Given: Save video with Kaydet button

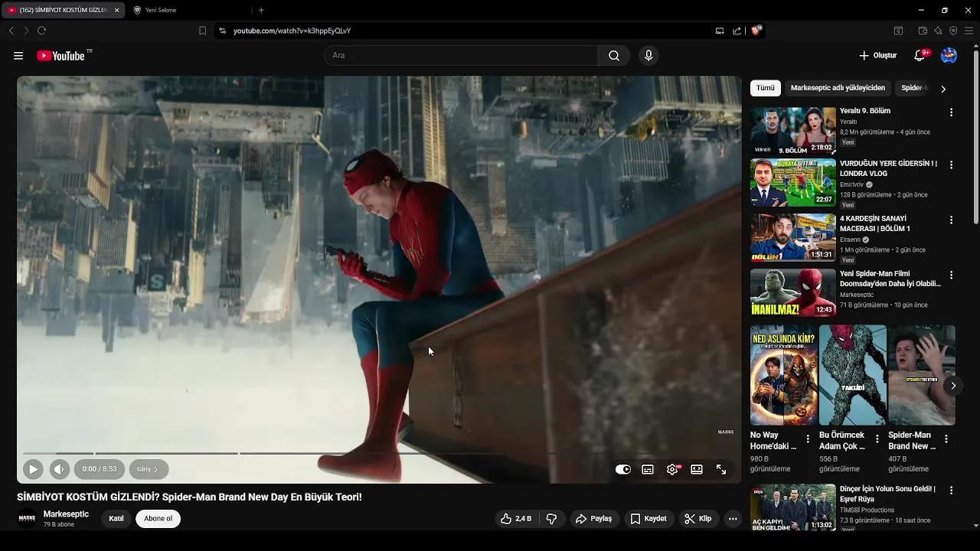Looking at the screenshot, I should click(x=648, y=519).
